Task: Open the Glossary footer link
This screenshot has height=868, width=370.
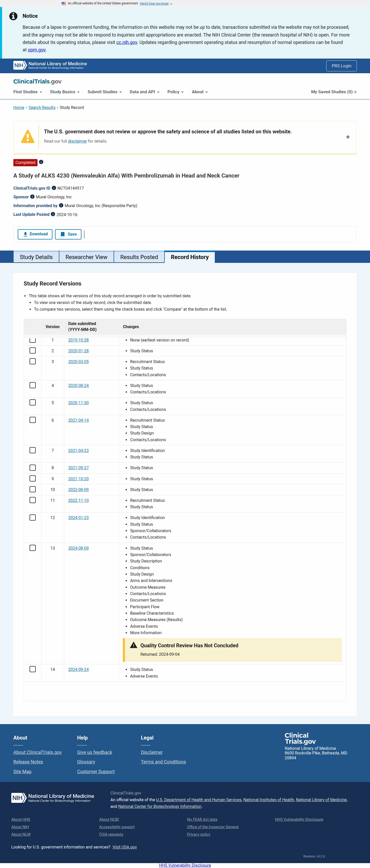Action: click(x=86, y=762)
